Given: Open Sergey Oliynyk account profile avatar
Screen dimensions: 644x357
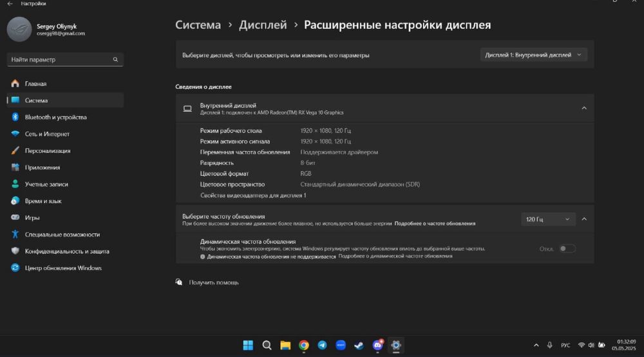Looking at the screenshot, I should pyautogui.click(x=19, y=29).
